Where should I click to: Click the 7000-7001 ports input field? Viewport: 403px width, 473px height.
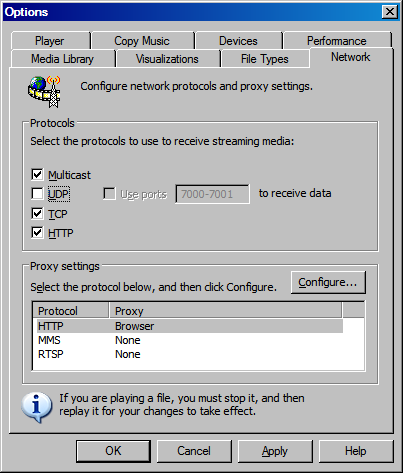212,194
